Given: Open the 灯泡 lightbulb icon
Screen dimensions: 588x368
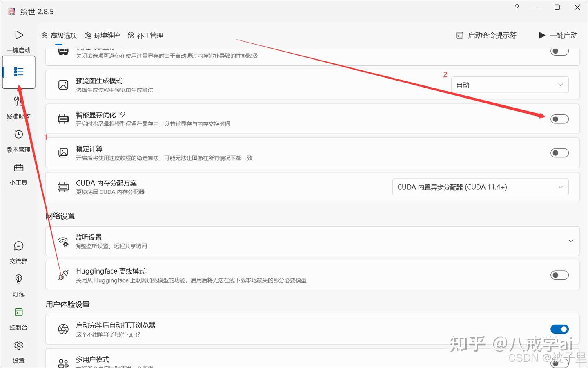Looking at the screenshot, I should [x=19, y=279].
